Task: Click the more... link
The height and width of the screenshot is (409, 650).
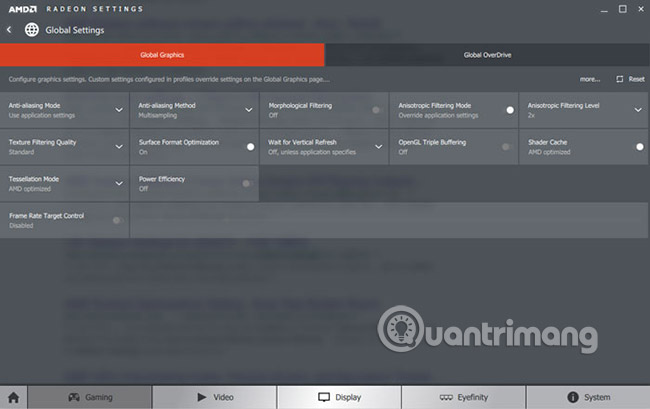Action: pyautogui.click(x=589, y=79)
